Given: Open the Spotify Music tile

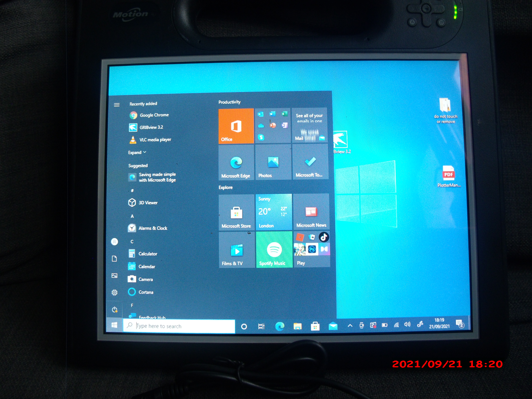Looking at the screenshot, I should pos(274,249).
